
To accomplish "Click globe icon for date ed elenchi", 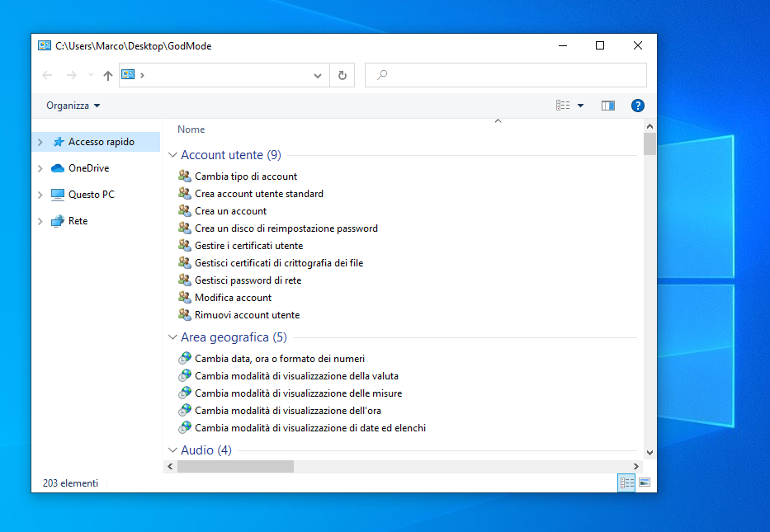I will tap(185, 427).
